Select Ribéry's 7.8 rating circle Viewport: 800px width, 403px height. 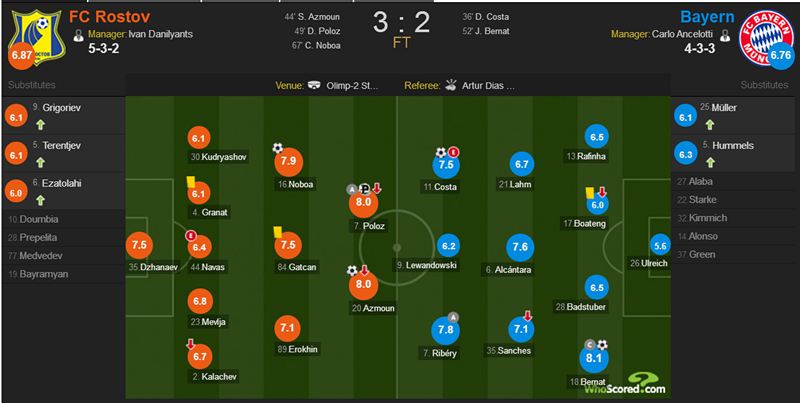click(x=445, y=330)
